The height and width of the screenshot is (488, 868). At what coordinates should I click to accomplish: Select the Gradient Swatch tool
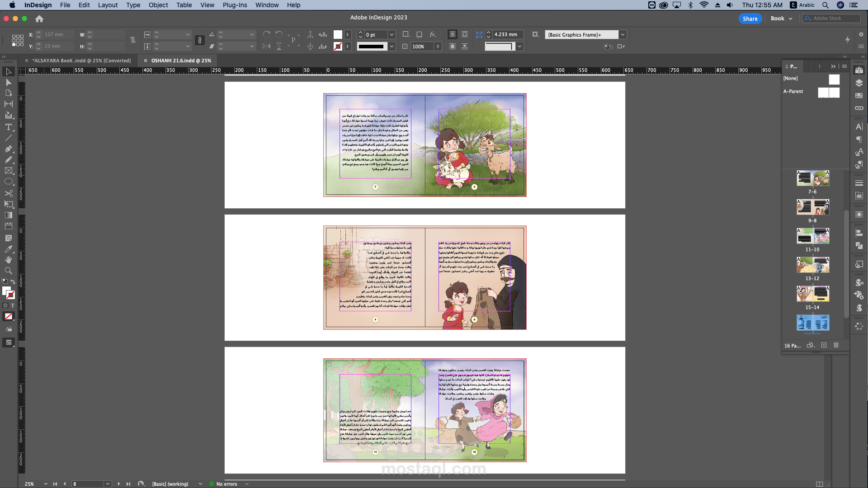[9, 215]
